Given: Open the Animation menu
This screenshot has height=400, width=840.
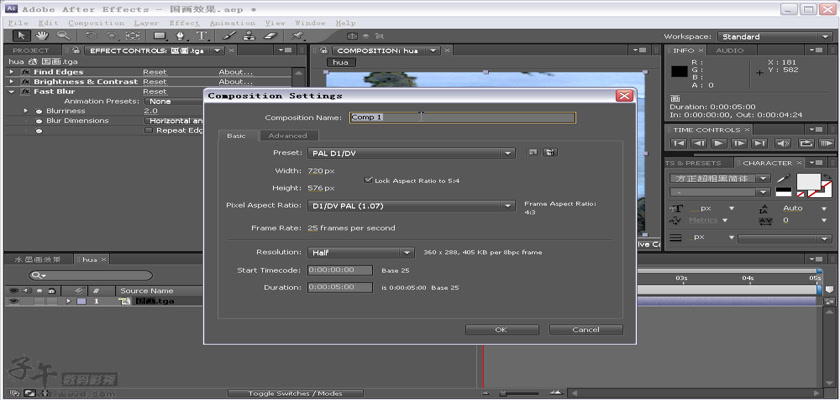Looking at the screenshot, I should point(232,23).
